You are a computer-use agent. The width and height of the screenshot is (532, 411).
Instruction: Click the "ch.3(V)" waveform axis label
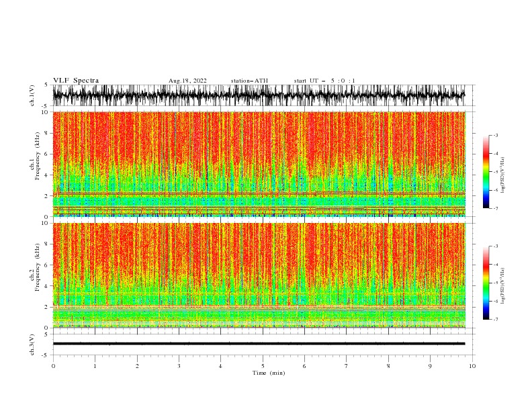(x=32, y=345)
